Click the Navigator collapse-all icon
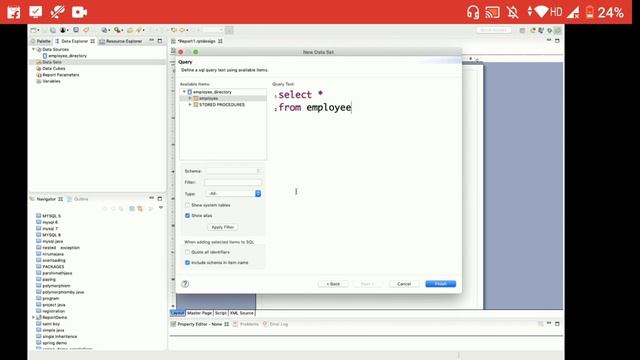 tap(132, 209)
